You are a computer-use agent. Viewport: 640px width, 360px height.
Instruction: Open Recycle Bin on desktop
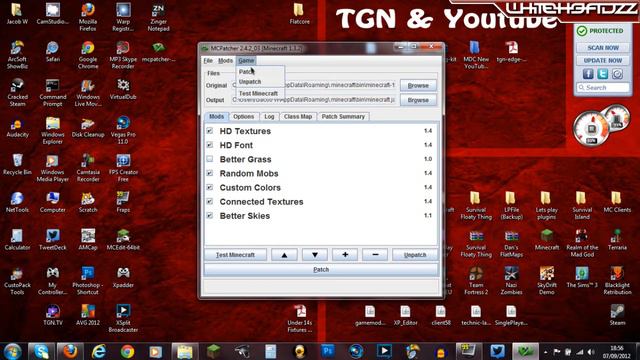(17, 164)
